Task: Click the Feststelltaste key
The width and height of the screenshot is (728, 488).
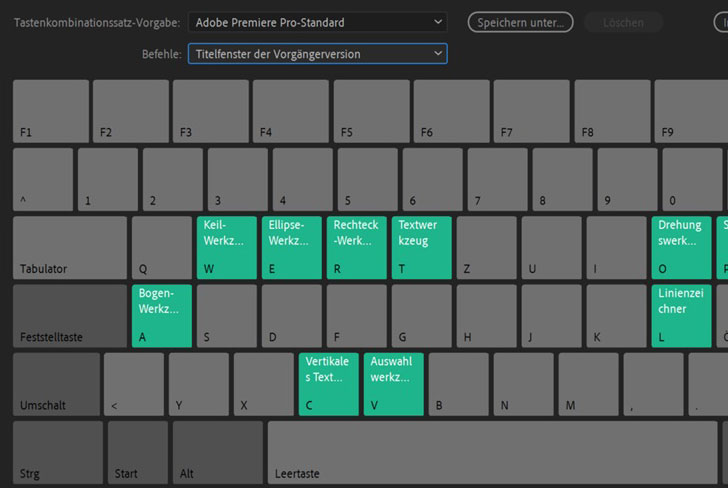Action: [x=69, y=315]
